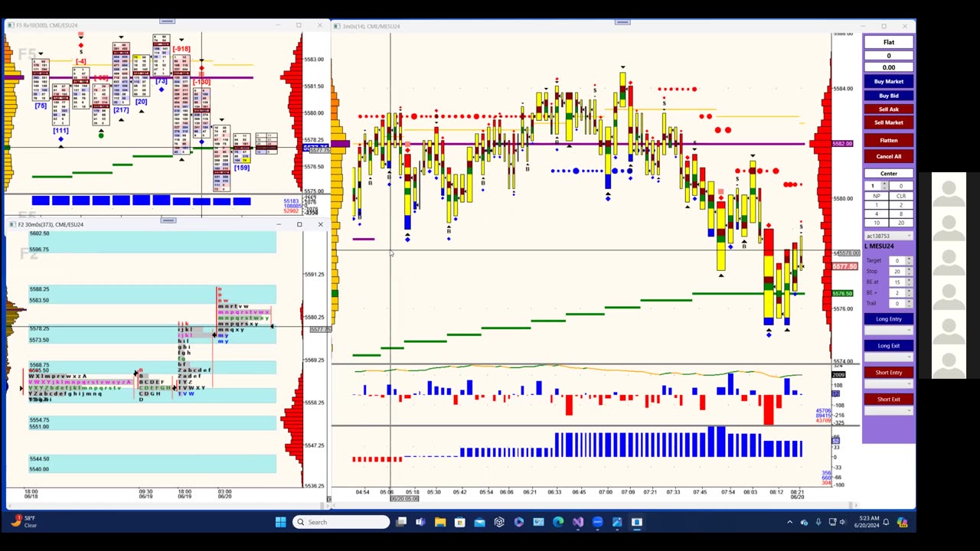Open dropdown below Long Exit
The height and width of the screenshot is (551, 980).
pos(888,357)
